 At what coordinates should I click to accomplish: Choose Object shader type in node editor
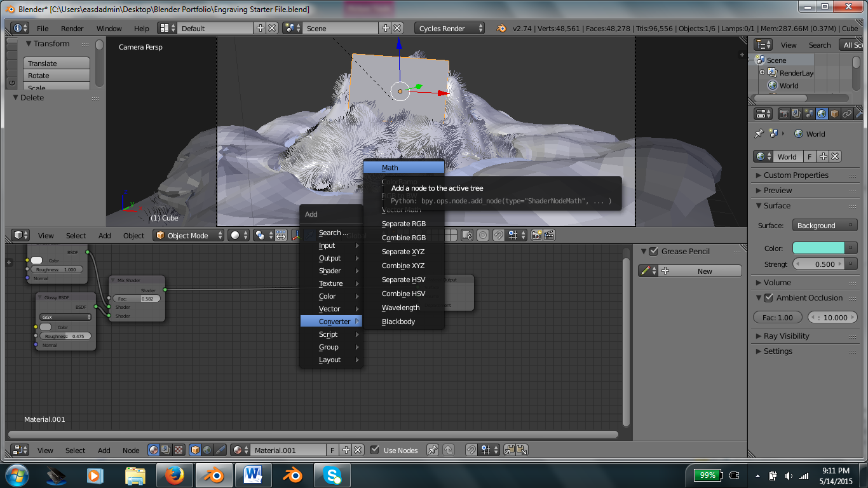point(195,450)
